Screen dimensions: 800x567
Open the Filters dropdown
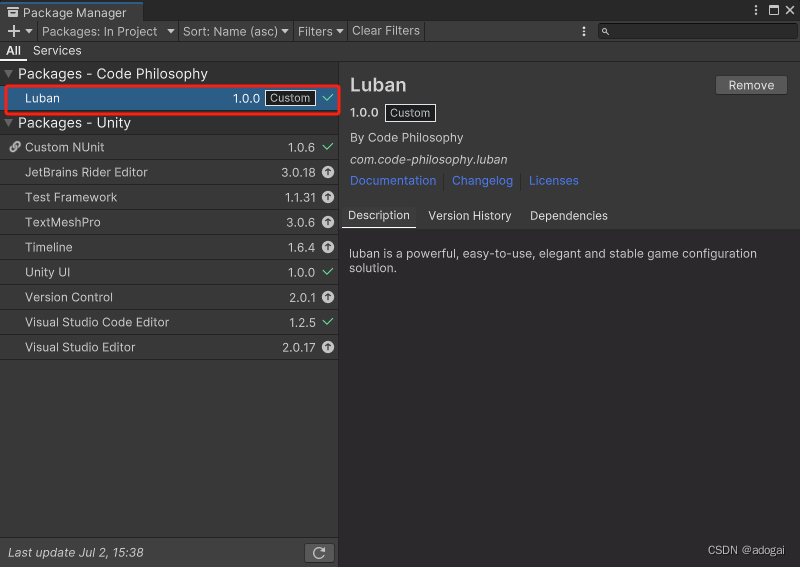pos(320,31)
